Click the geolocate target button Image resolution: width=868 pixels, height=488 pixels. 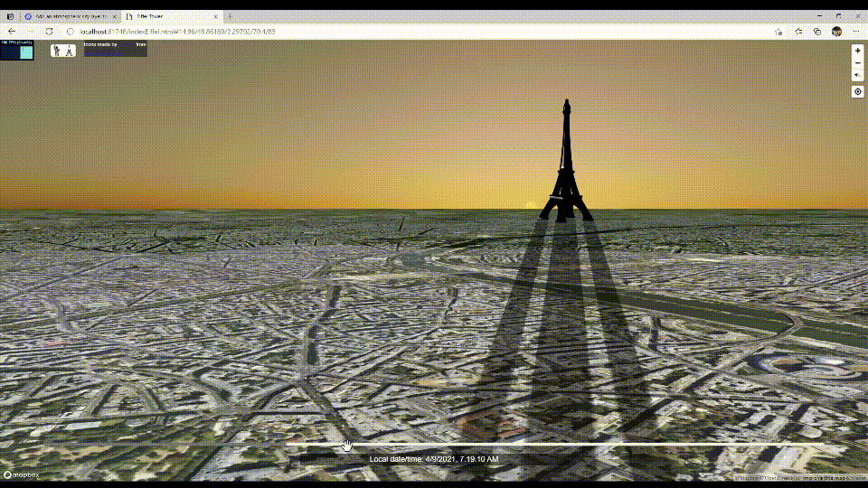tap(857, 92)
